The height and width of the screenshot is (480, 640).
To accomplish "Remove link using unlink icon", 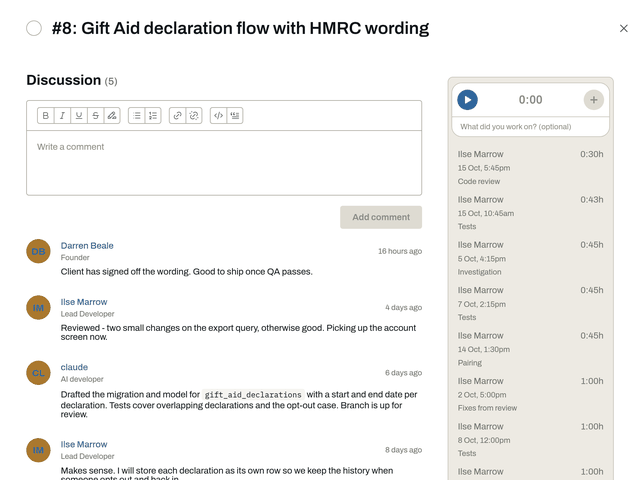I will click(x=194, y=116).
